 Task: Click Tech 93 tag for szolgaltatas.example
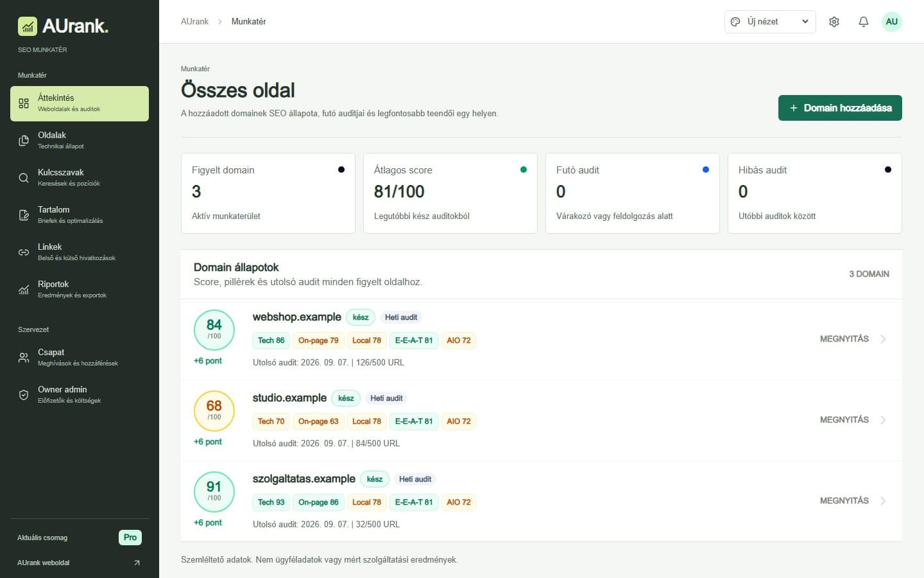pos(271,502)
